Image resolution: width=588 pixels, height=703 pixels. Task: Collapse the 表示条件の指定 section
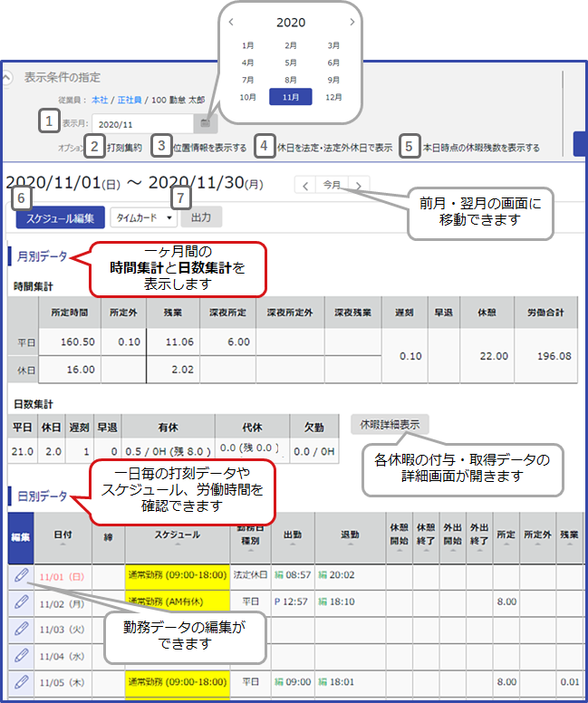pos(7,78)
